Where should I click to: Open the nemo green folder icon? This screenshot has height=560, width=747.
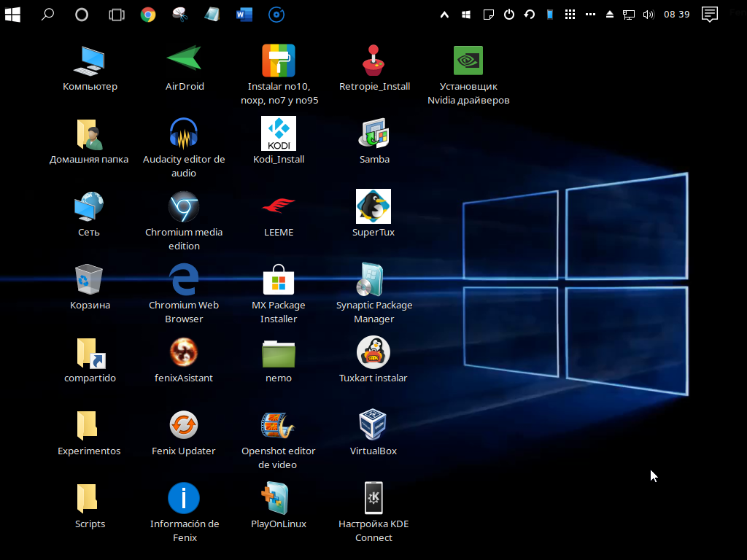[x=279, y=354]
